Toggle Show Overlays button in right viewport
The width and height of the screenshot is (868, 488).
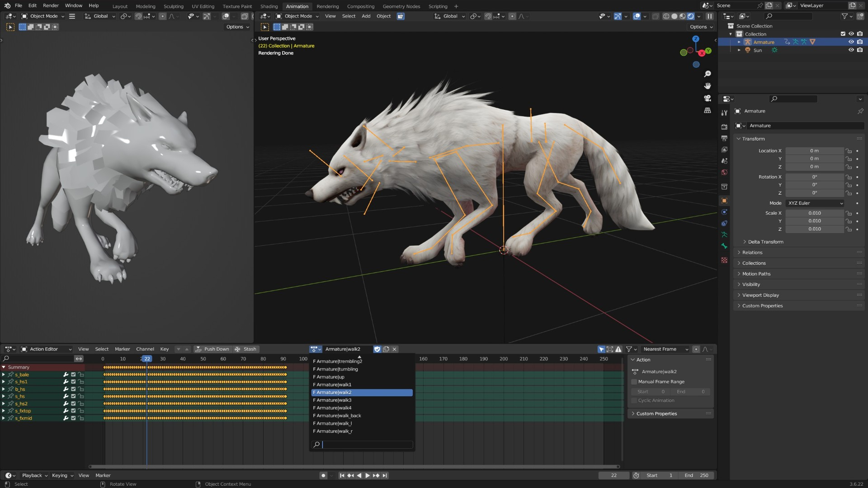coord(637,16)
